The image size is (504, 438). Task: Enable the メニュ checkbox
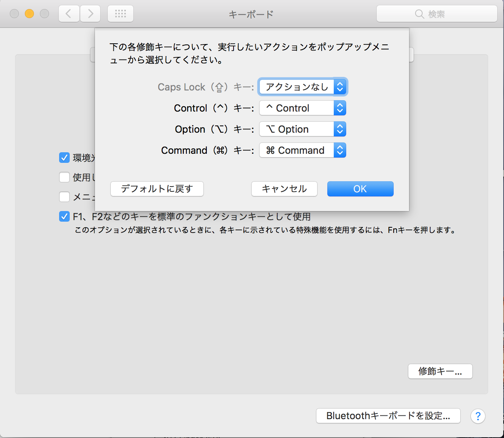point(64,197)
